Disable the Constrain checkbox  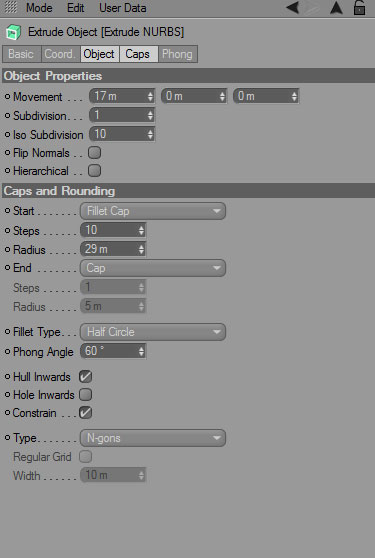pos(85,413)
